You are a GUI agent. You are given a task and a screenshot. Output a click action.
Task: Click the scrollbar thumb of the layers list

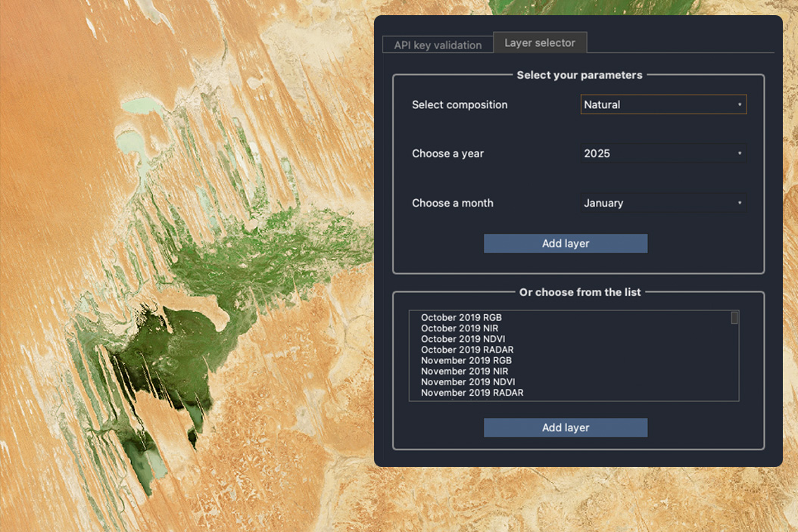734,319
